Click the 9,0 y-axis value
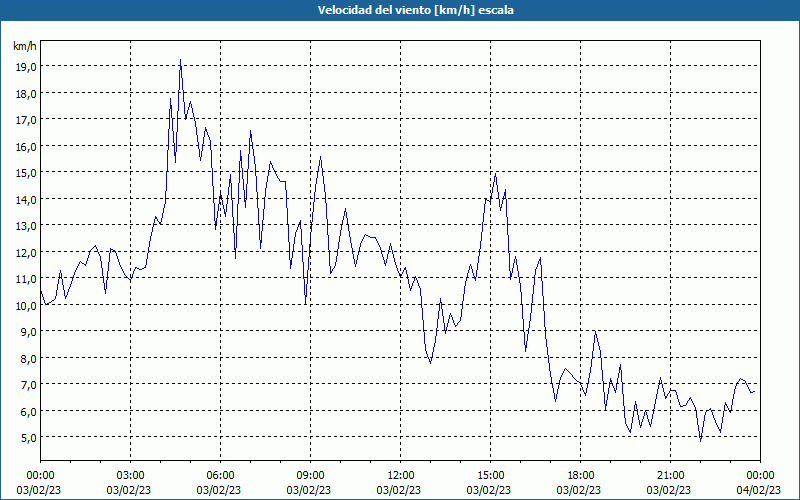Screen dimensions: 800x500 click(x=28, y=332)
